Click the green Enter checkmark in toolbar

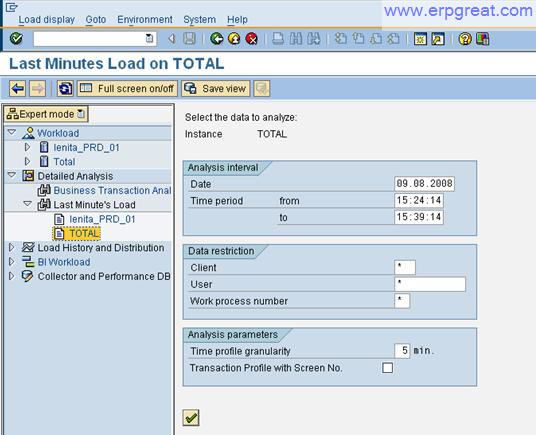16,39
